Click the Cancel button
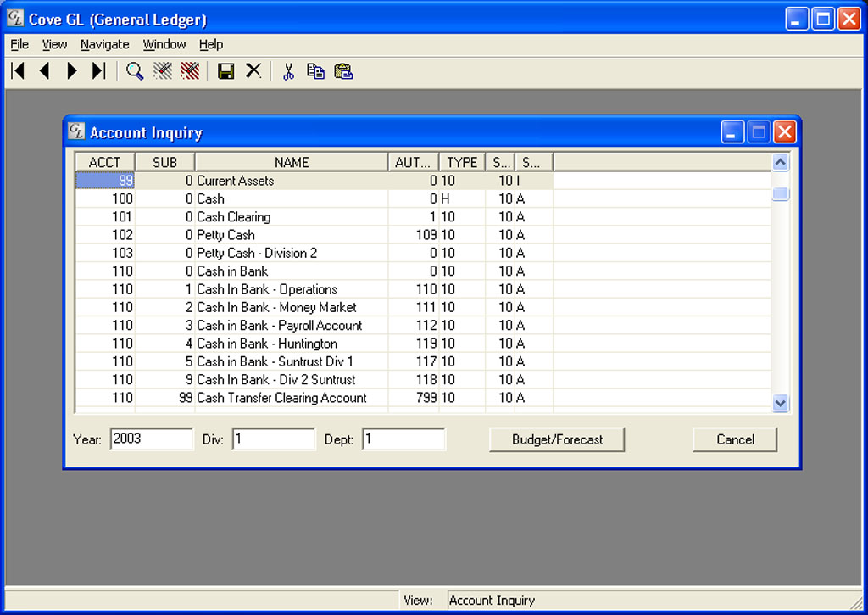 click(x=735, y=439)
